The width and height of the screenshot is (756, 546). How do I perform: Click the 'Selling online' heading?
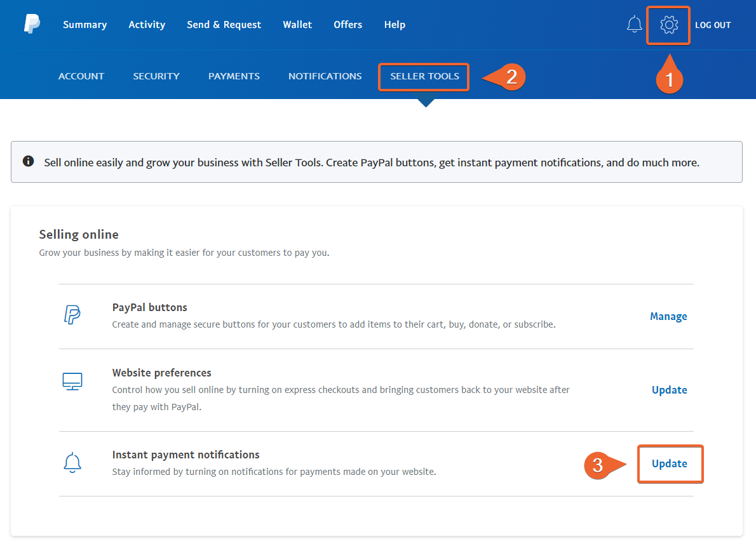[79, 234]
